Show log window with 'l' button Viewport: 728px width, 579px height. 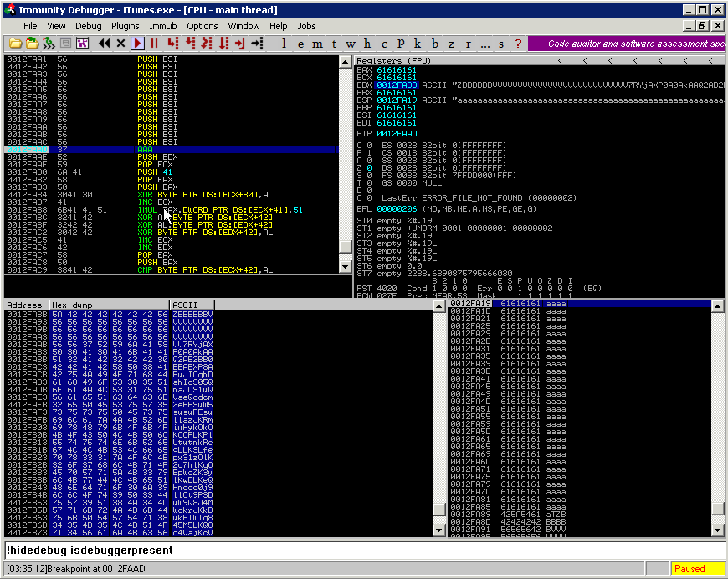coord(285,44)
